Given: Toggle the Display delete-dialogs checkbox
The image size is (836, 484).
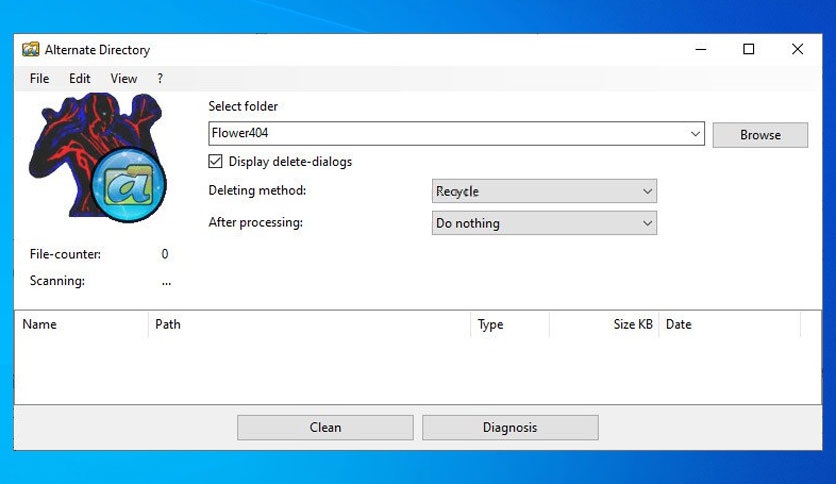Looking at the screenshot, I should pyautogui.click(x=215, y=161).
